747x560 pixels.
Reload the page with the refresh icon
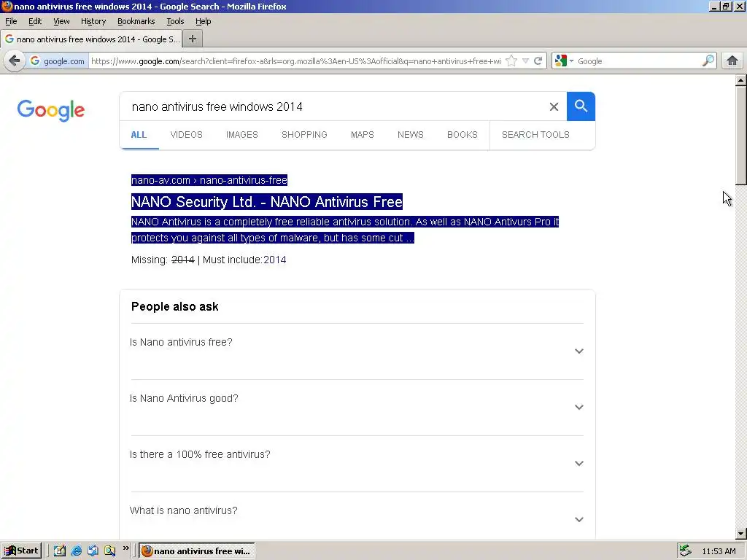pos(538,61)
